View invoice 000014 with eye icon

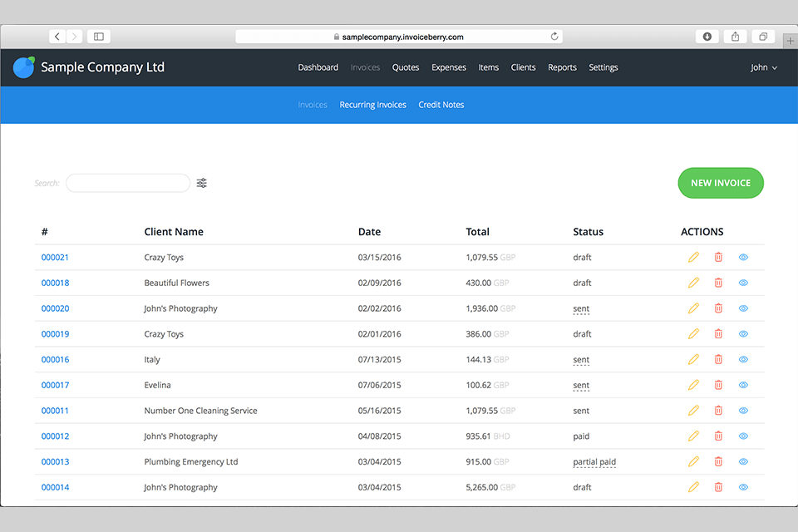pos(743,487)
